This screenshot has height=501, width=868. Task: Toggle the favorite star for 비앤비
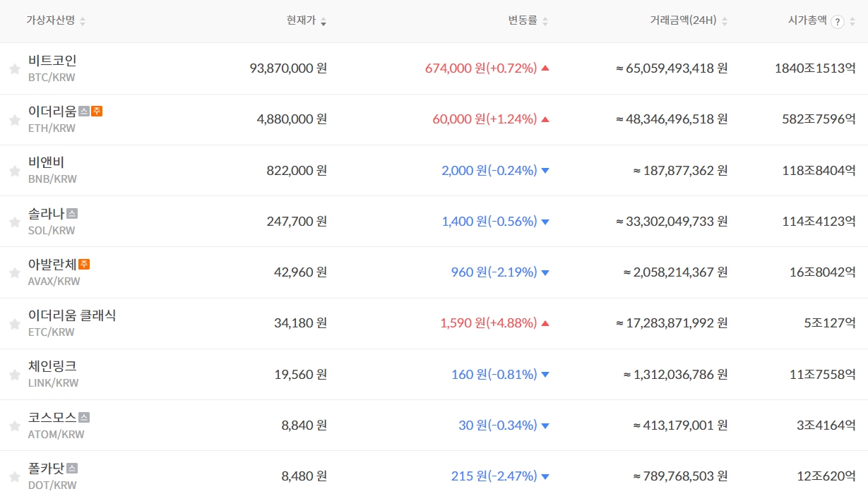pyautogui.click(x=14, y=171)
